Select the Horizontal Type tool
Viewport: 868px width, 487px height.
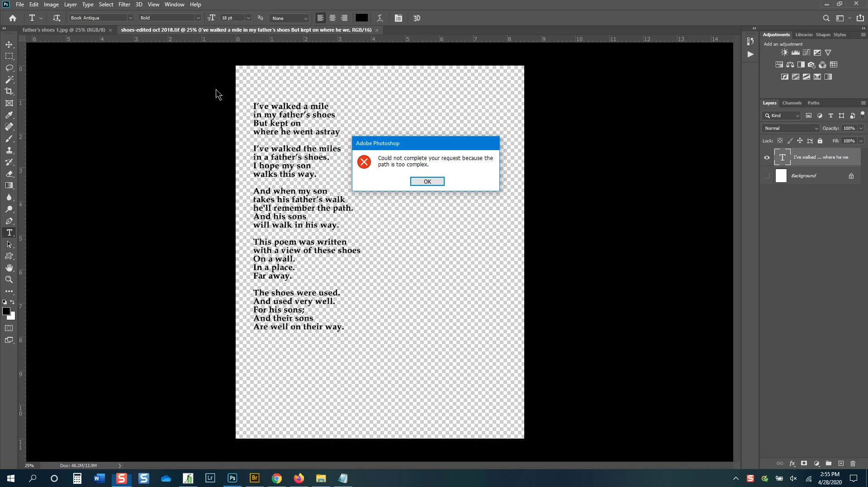coord(9,232)
